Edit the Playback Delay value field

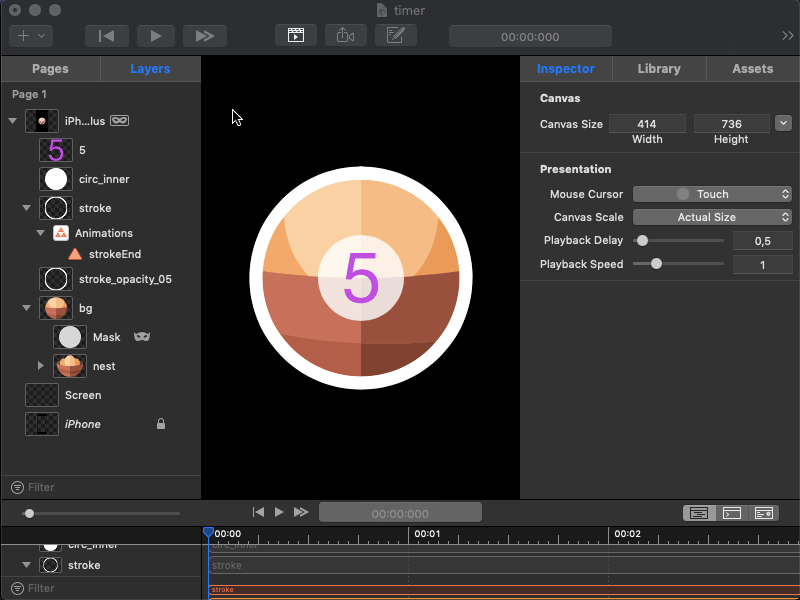click(x=762, y=241)
